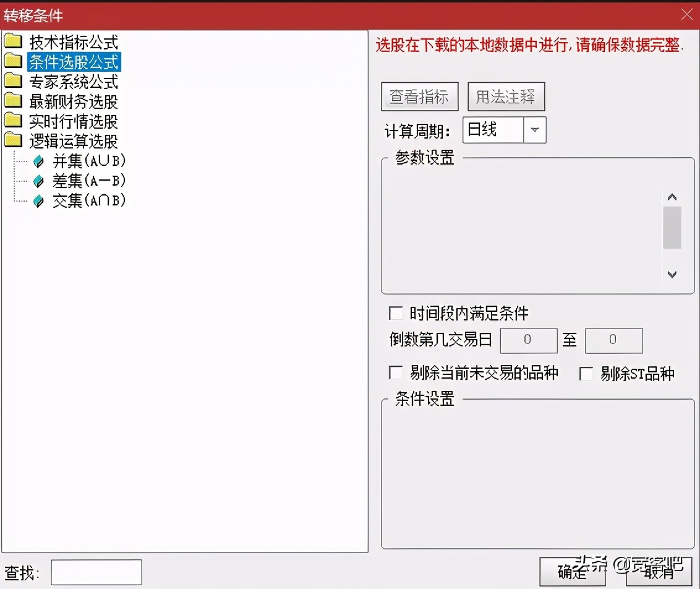700x589 pixels.
Task: Click inside the 查找 search field
Action: click(x=96, y=572)
